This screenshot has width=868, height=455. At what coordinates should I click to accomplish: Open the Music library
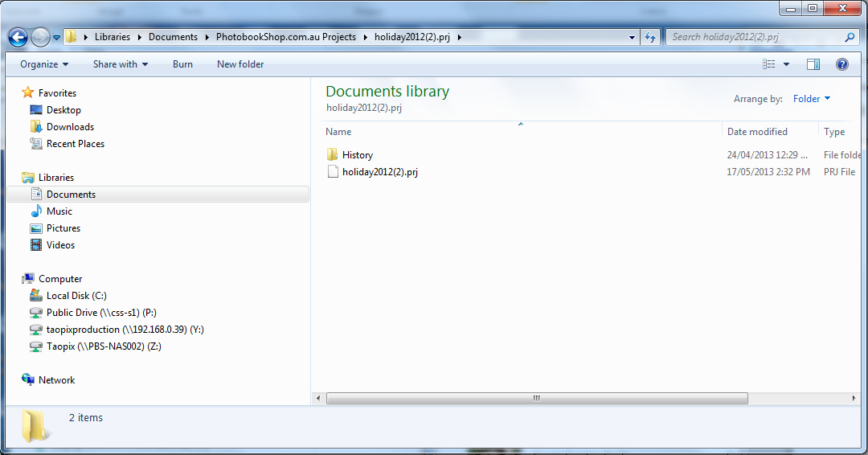[x=59, y=211]
